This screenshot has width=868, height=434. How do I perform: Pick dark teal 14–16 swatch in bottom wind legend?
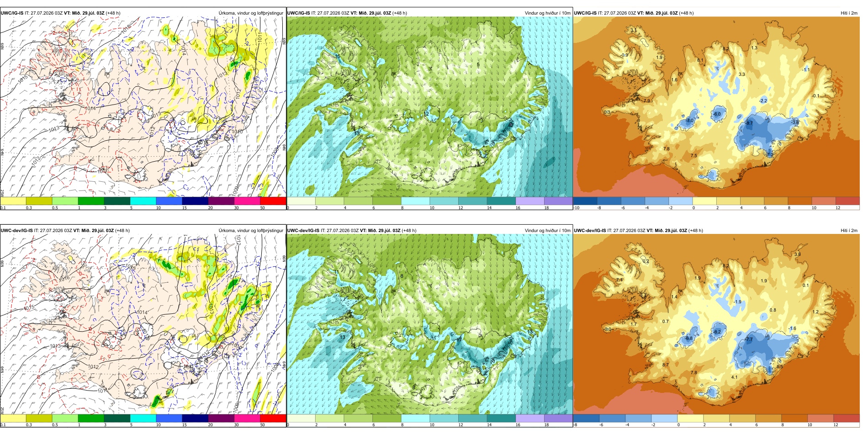(501, 418)
